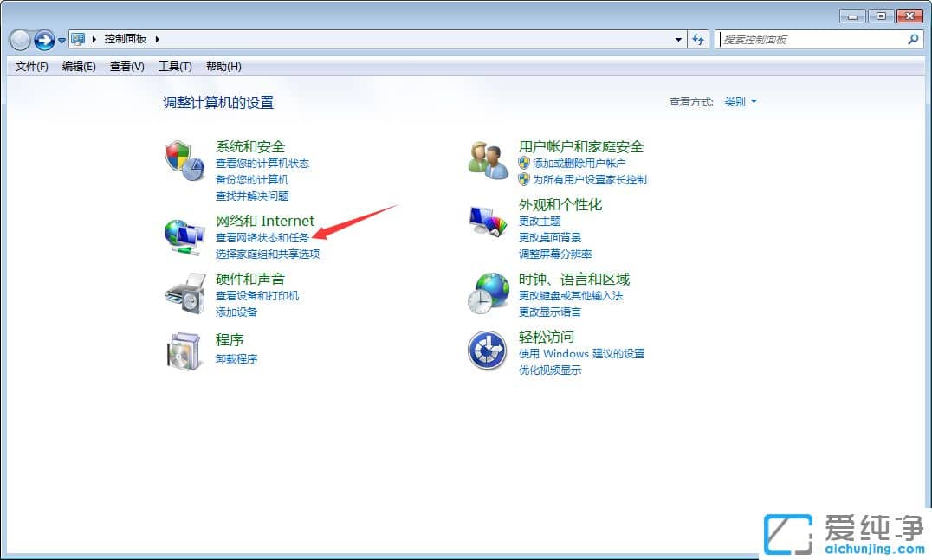Click the back navigation arrow
This screenshot has width=932, height=560.
19,39
